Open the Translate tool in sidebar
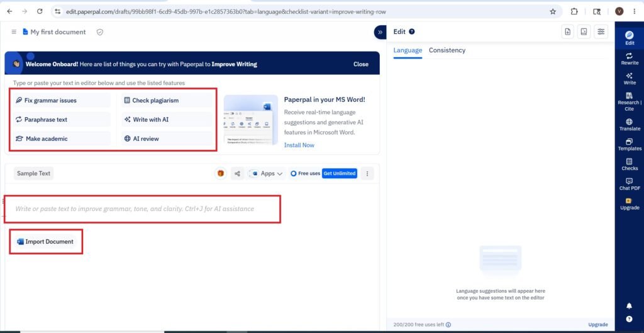 (x=629, y=125)
